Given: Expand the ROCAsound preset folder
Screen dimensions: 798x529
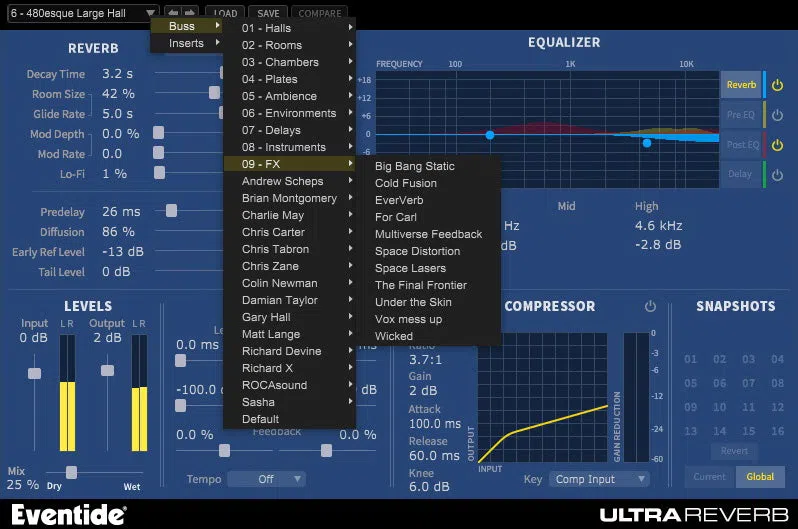Looking at the screenshot, I should pos(290,385).
